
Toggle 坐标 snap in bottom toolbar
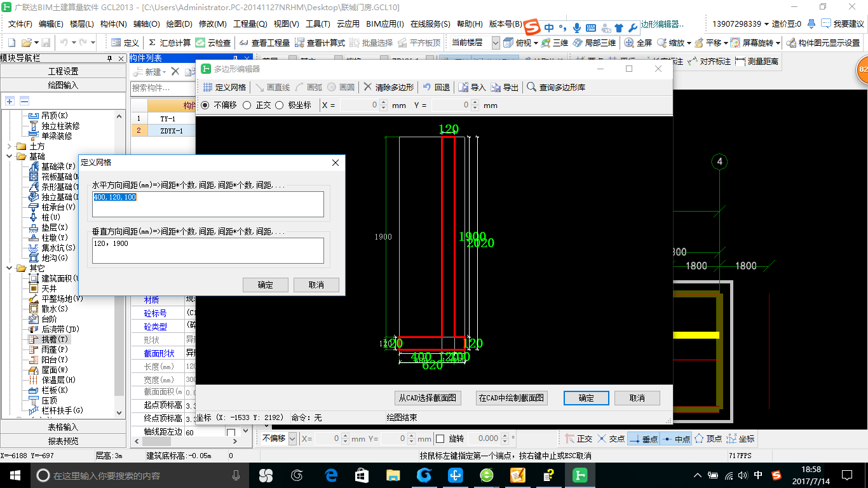coord(740,438)
